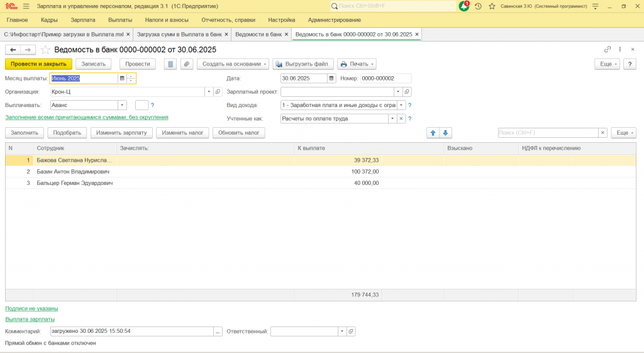
Task: Open service settings lines icon
Action: [596, 6]
